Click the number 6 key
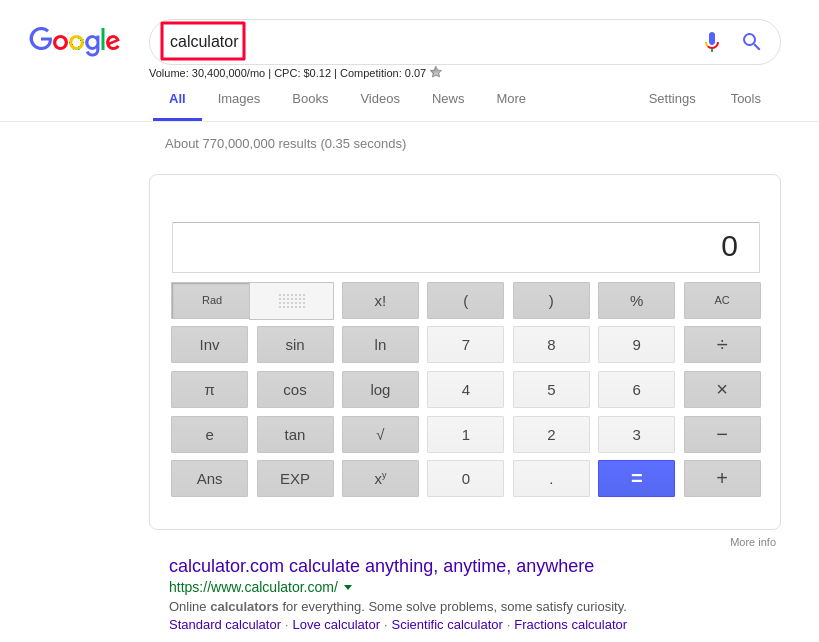The height and width of the screenshot is (642, 819). (636, 390)
